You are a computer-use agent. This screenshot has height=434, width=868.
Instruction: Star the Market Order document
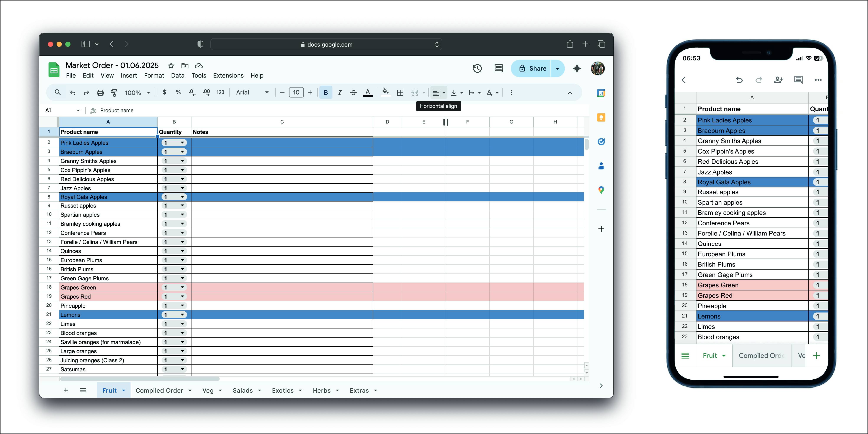[x=171, y=66]
